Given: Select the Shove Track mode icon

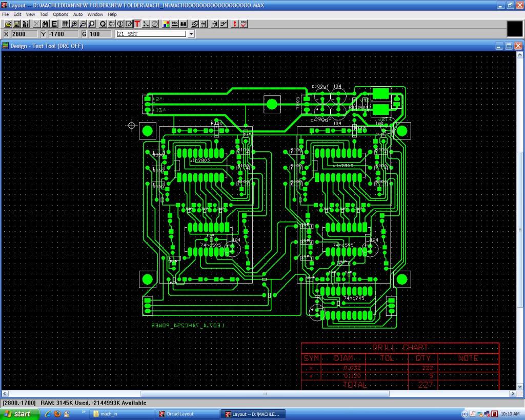Looking at the screenshot, I should pos(204,24).
